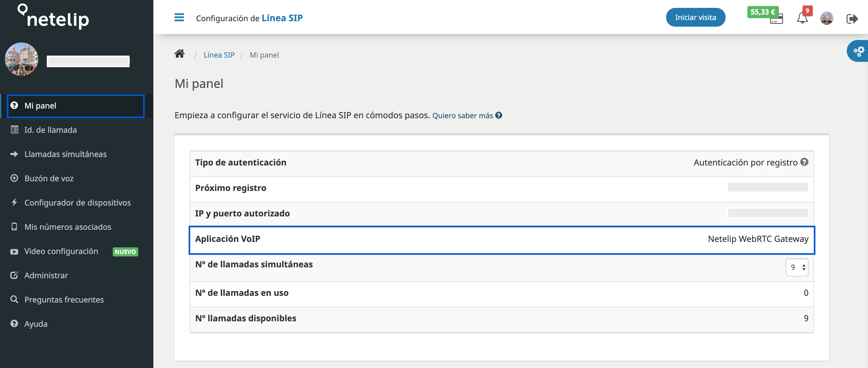The image size is (868, 368).
Task: Click the Iniciar visita button
Action: (695, 18)
